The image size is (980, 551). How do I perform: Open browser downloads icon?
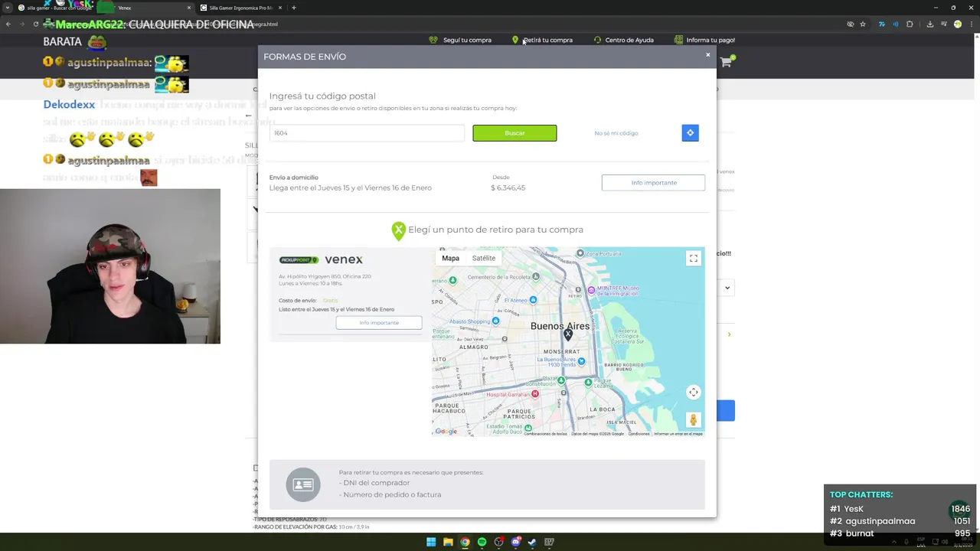pos(930,24)
